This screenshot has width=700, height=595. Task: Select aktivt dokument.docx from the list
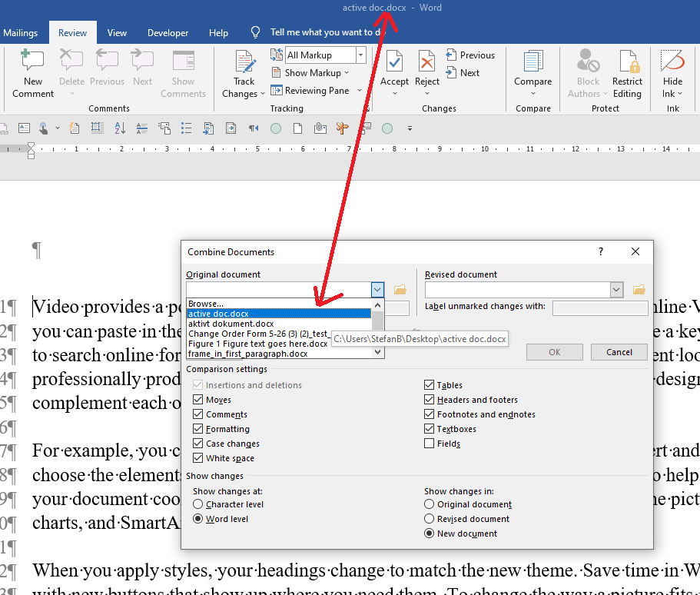(x=231, y=324)
